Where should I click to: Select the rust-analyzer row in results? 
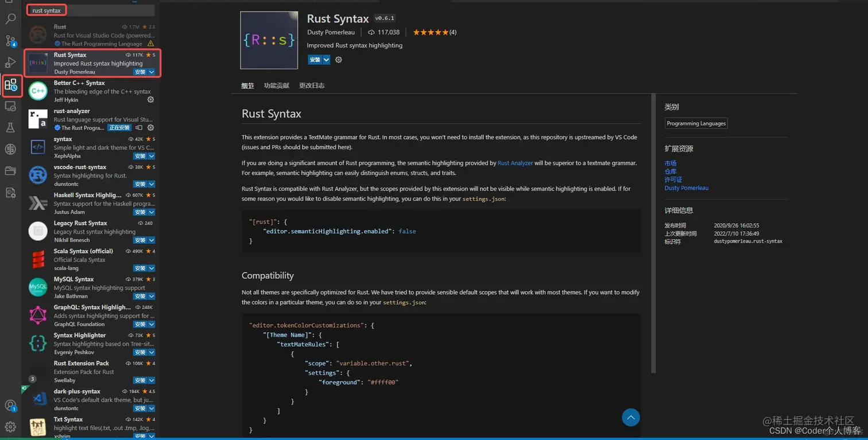tap(92, 119)
